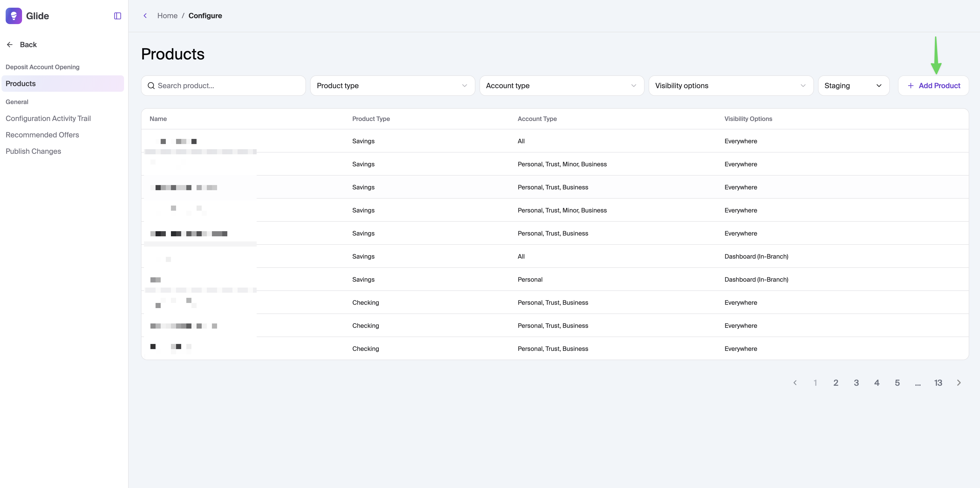Switch the Staging environment selector
980x488 pixels.
click(x=853, y=86)
